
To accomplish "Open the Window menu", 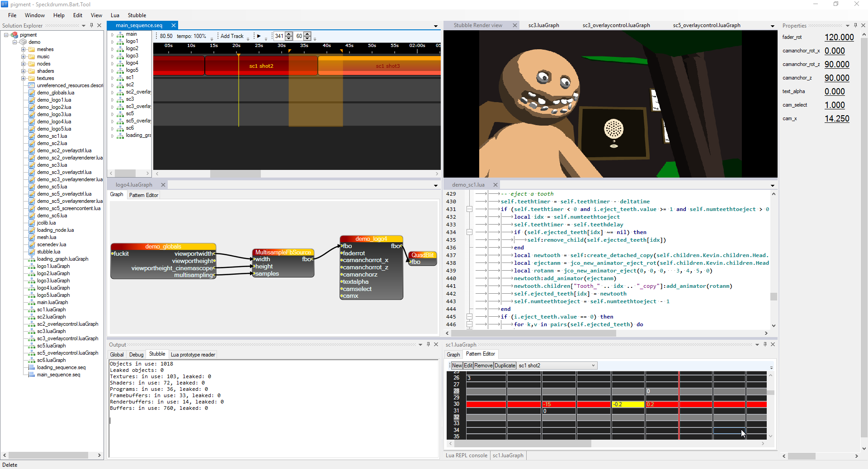I will coord(35,15).
